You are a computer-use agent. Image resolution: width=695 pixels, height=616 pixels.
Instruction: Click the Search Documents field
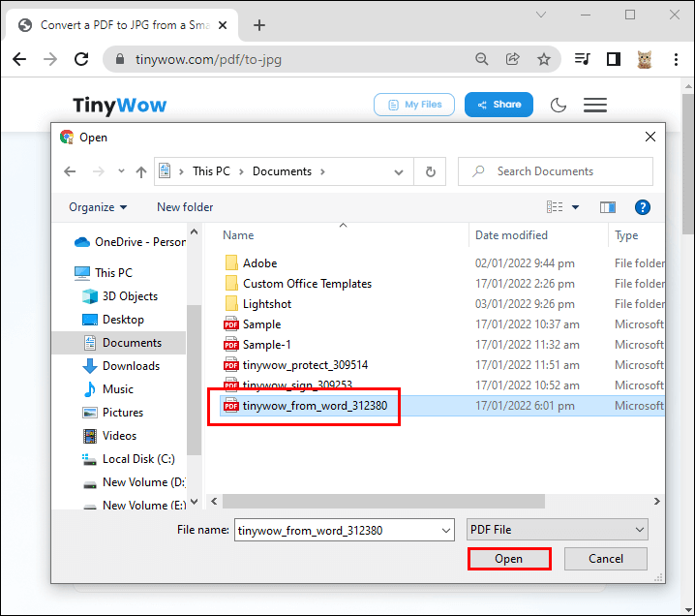pos(556,171)
